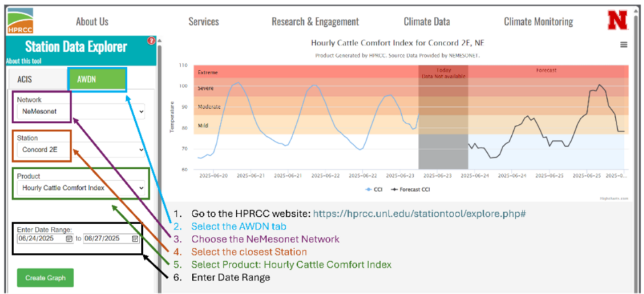Screen dimensions: 644x294
Task: Toggle the CCI legend series
Action: [x=374, y=189]
